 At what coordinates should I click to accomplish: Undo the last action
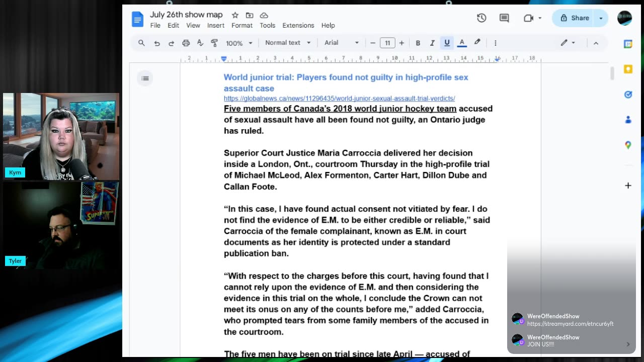(x=157, y=43)
